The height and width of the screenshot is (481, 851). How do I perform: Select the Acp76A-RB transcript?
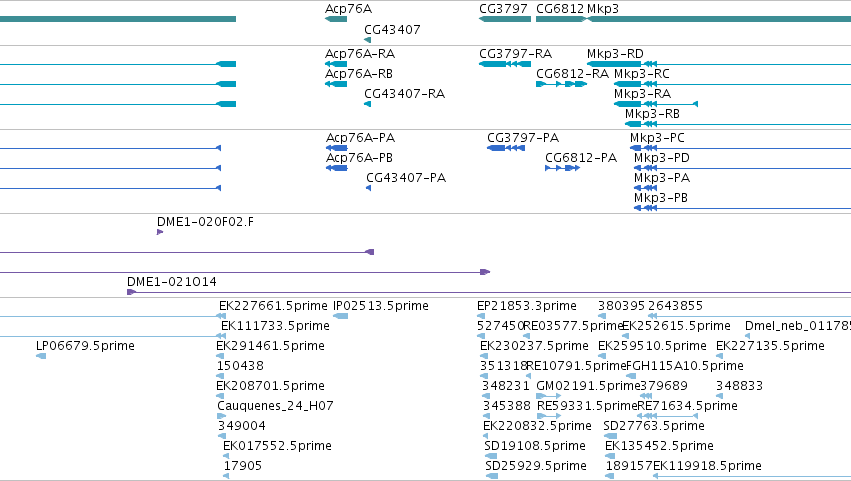[336, 84]
